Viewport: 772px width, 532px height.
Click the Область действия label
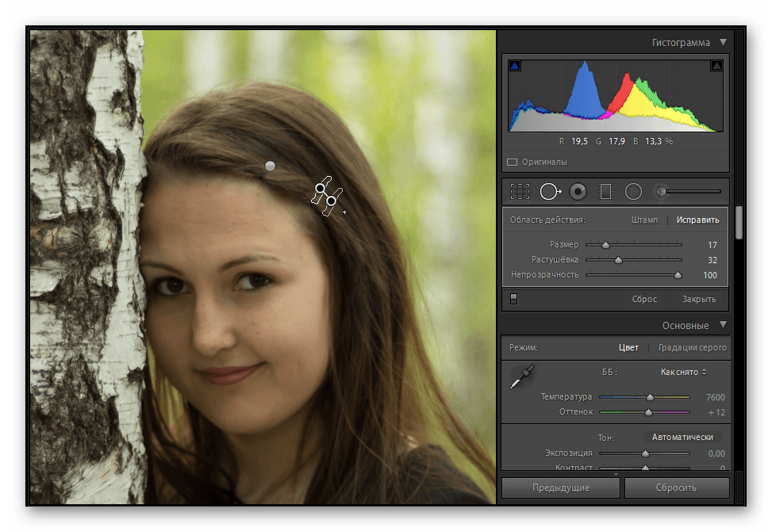pos(547,220)
